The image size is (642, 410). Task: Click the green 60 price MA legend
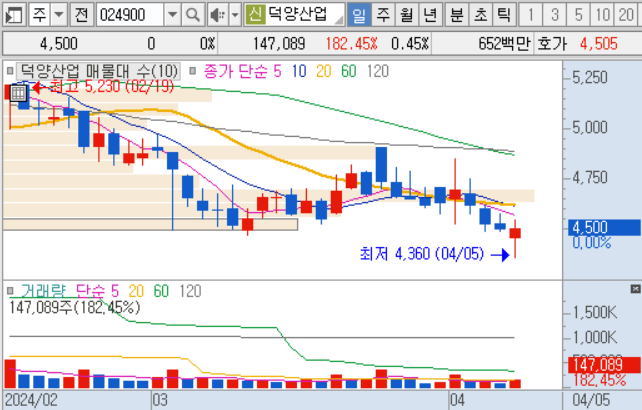tap(349, 71)
